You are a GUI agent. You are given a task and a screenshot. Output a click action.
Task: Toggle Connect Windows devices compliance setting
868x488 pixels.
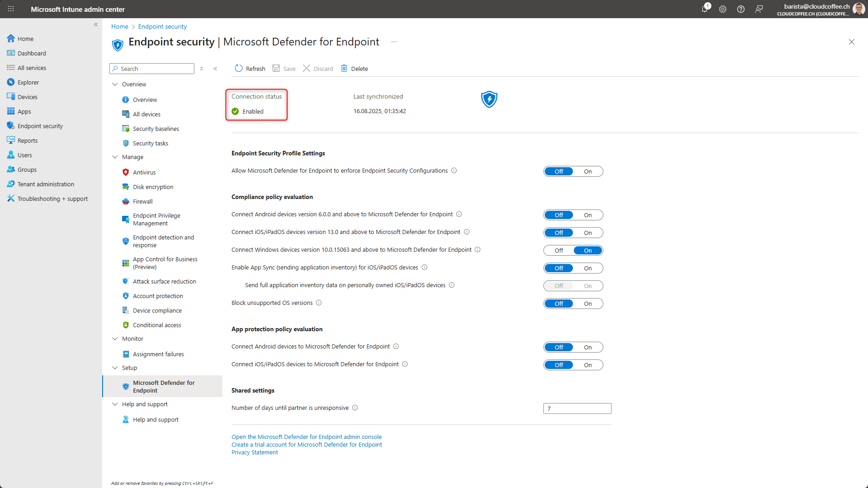pos(573,250)
